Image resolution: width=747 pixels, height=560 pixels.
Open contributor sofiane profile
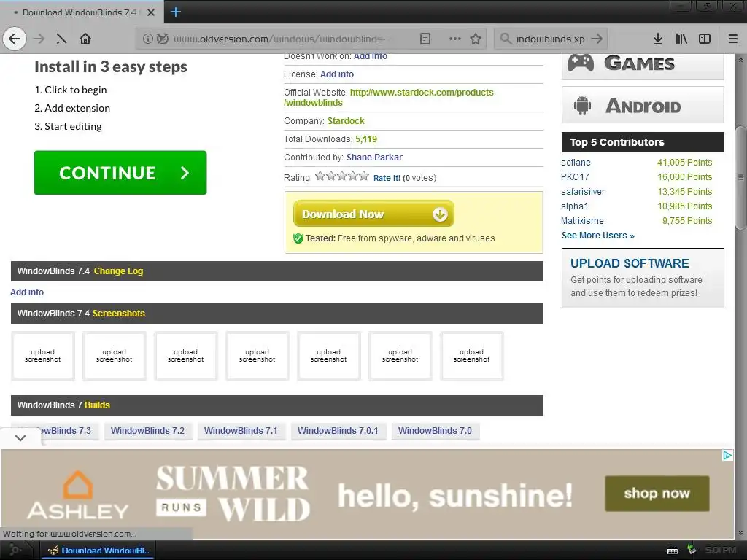(x=576, y=163)
